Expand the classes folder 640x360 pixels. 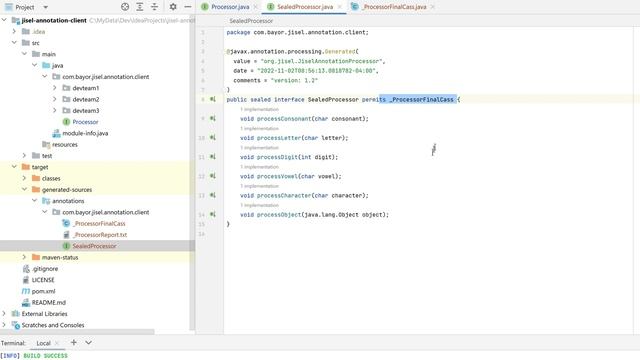pos(24,178)
